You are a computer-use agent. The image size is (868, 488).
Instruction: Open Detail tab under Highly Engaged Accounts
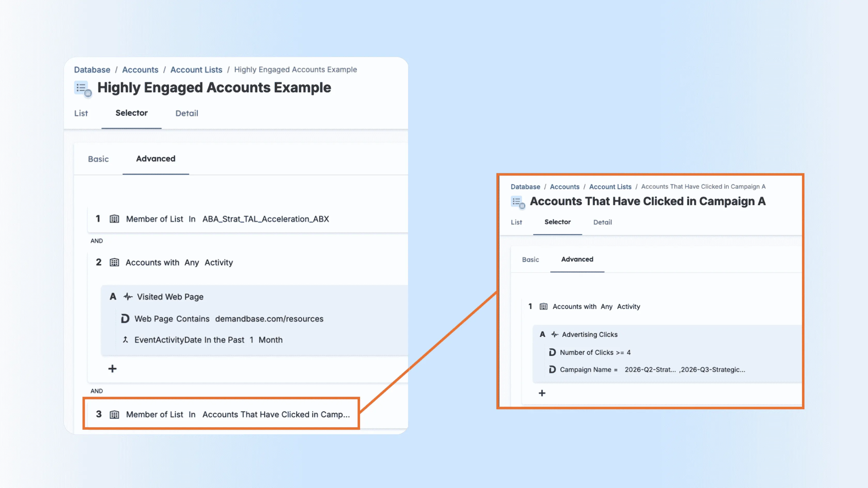(x=187, y=114)
